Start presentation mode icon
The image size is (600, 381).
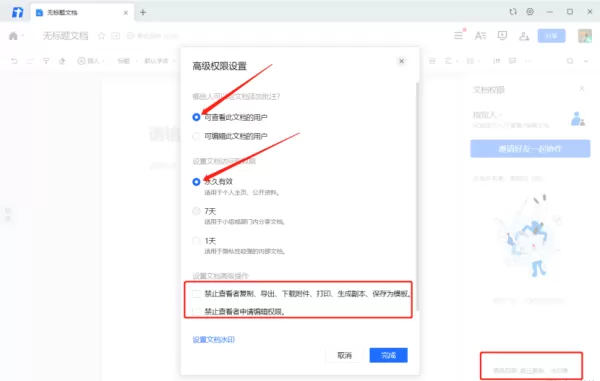point(502,36)
